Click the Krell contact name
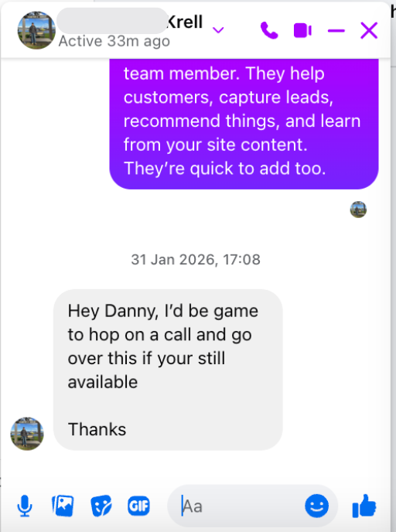Image resolution: width=396 pixels, height=532 pixels. [x=186, y=22]
